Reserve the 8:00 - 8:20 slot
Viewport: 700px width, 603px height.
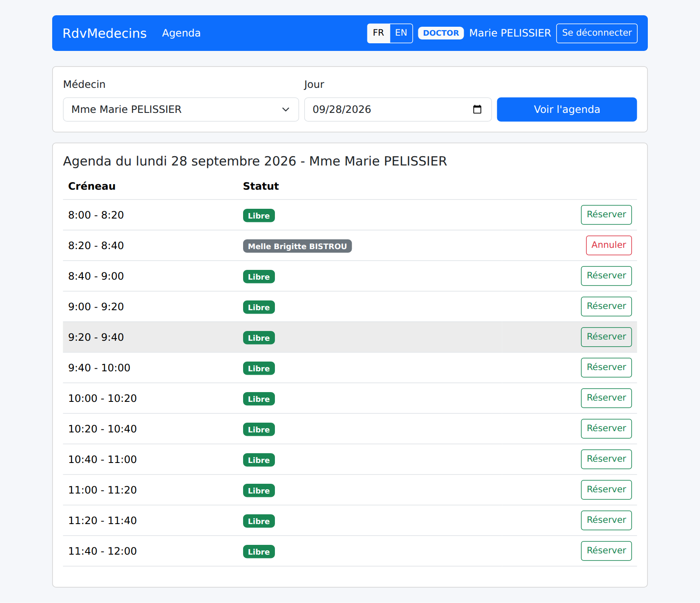[x=606, y=215]
